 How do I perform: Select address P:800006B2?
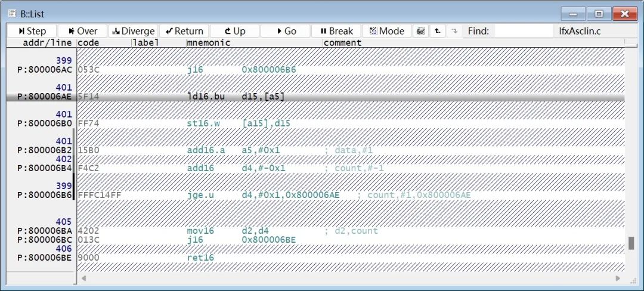(44, 150)
